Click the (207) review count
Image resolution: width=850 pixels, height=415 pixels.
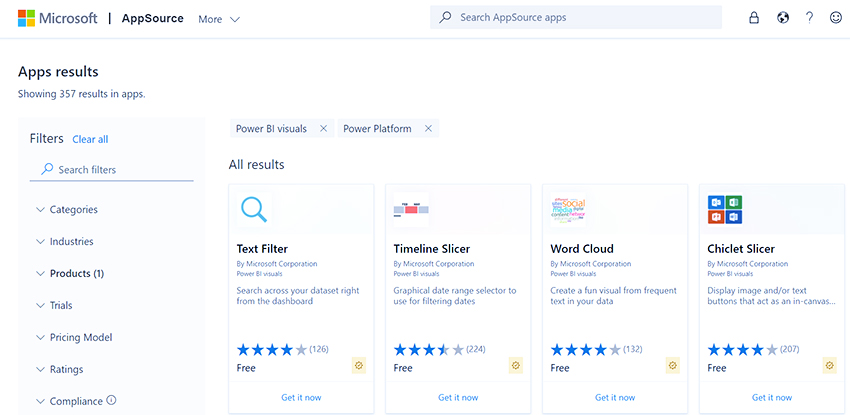790,349
